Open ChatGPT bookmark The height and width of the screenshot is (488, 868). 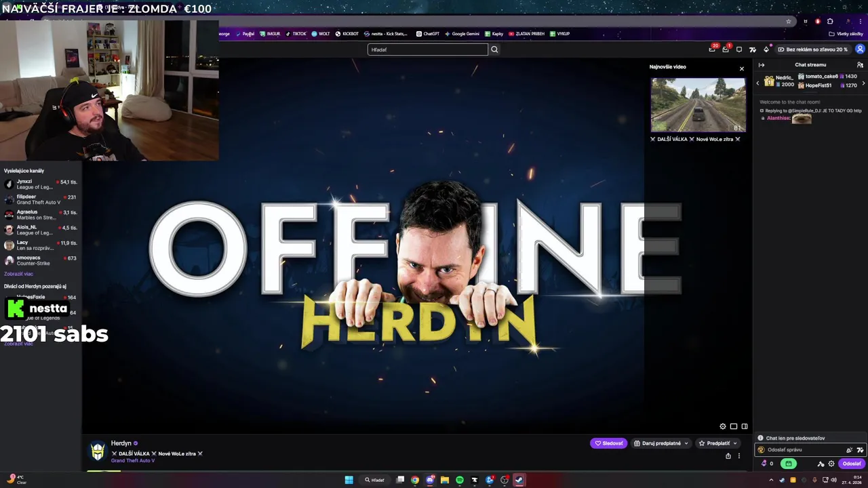[x=428, y=34]
